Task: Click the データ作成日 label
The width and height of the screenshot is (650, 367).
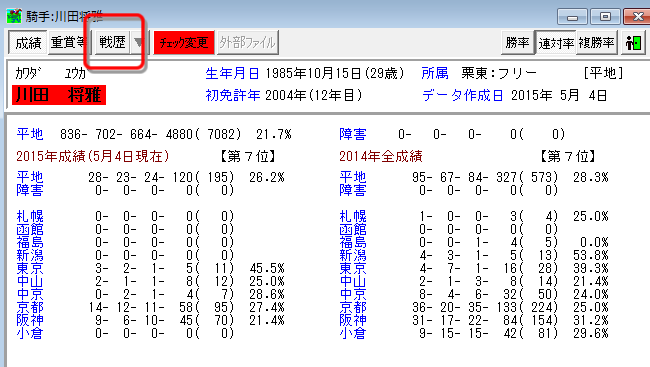Action: click(x=462, y=96)
